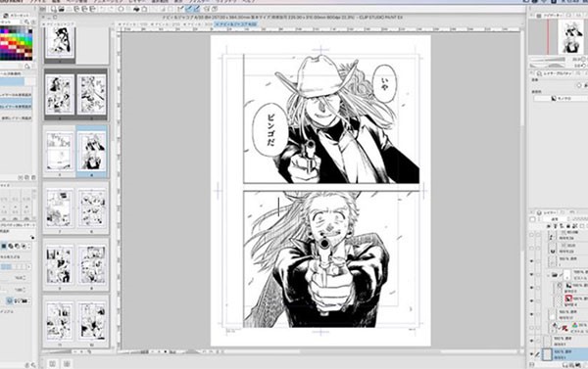588x369 pixels.
Task: Adjust the Navigator rotation slider
Action: pyautogui.click(x=549, y=66)
